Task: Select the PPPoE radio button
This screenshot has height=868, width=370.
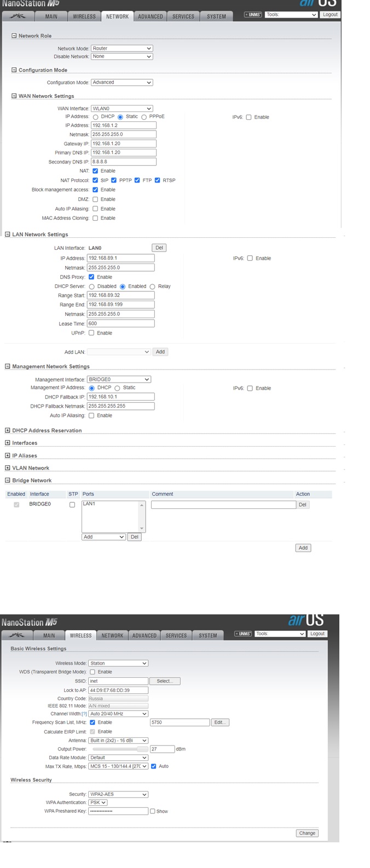Action: [144, 117]
